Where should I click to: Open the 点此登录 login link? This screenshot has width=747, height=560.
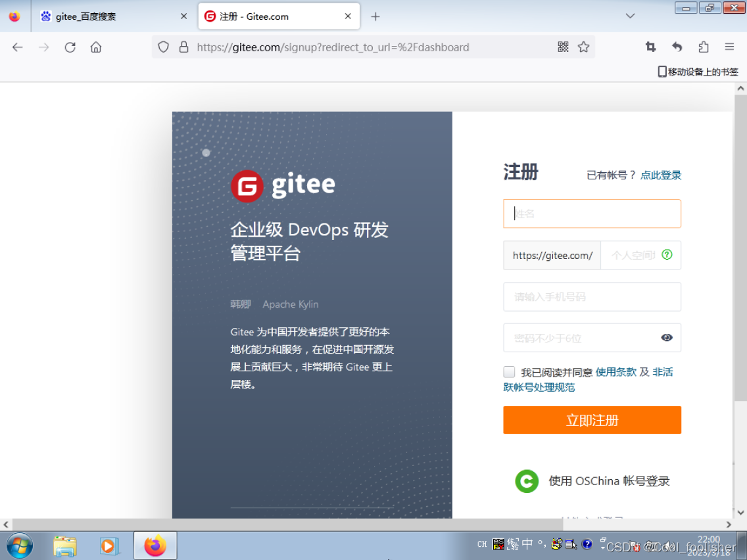[x=661, y=175]
